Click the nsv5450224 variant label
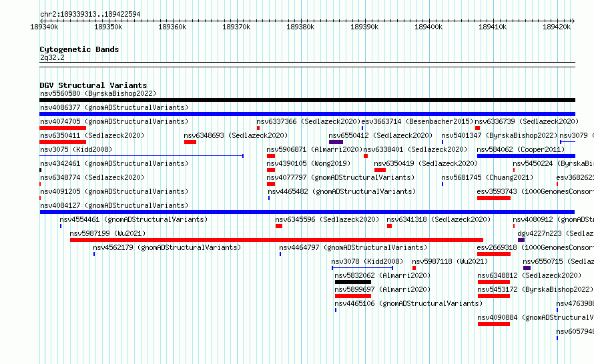This screenshot has width=594, height=364. click(553, 163)
